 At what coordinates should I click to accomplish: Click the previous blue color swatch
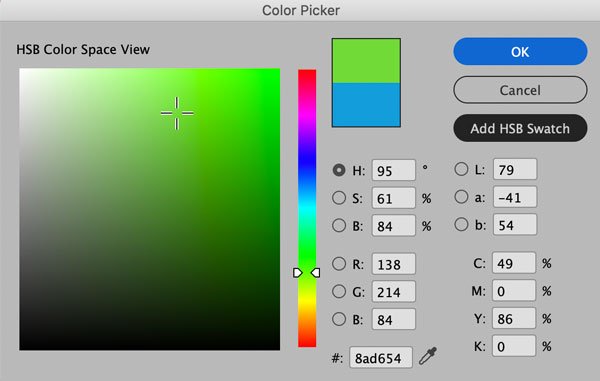pos(366,105)
